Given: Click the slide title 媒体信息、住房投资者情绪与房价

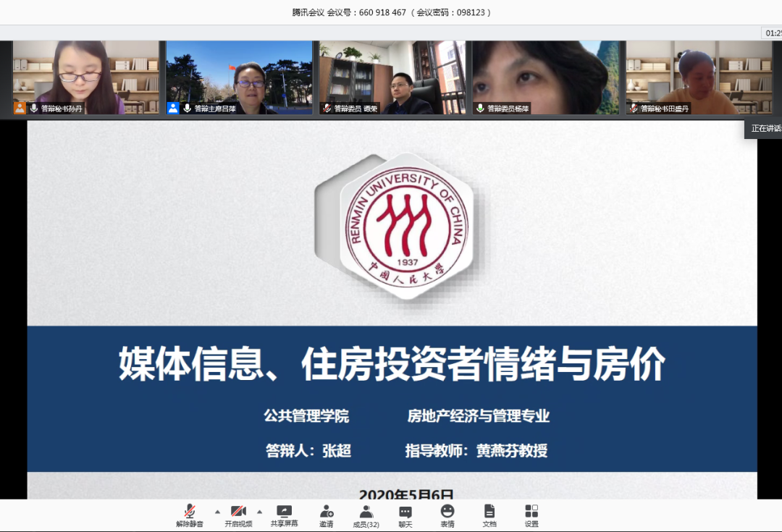Looking at the screenshot, I should coord(392,363).
